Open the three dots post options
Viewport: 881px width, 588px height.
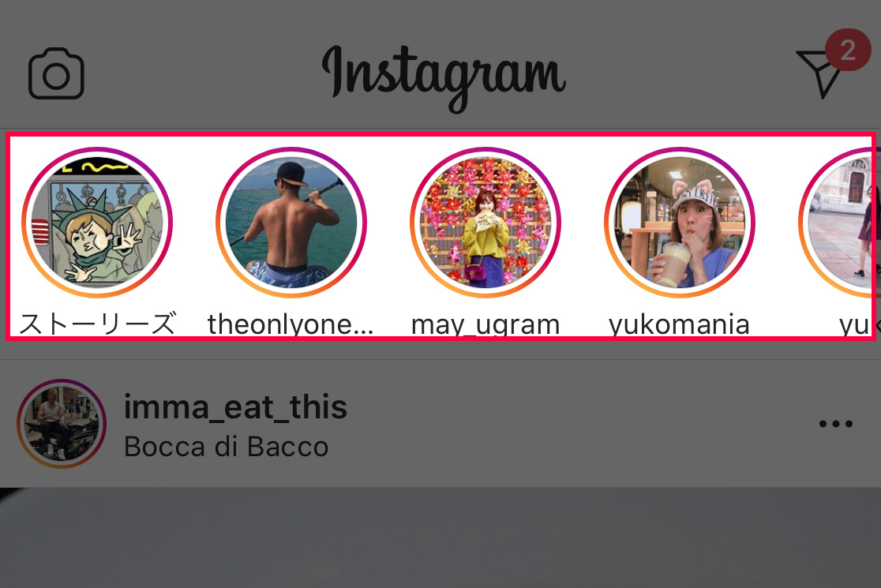(x=835, y=424)
